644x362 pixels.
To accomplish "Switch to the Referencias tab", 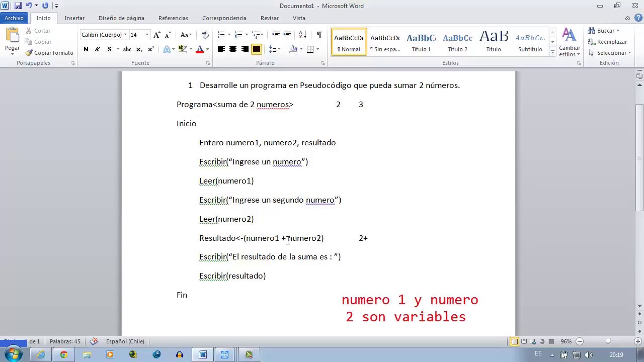I will (x=173, y=18).
